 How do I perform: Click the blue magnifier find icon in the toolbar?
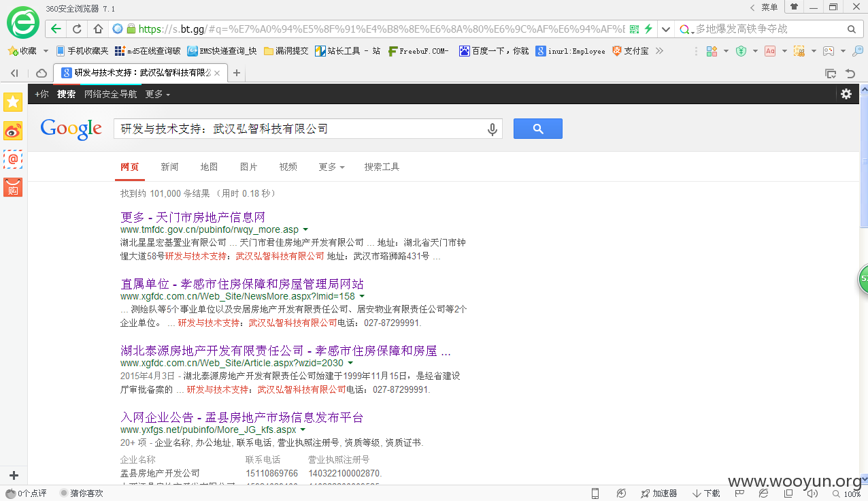[858, 51]
